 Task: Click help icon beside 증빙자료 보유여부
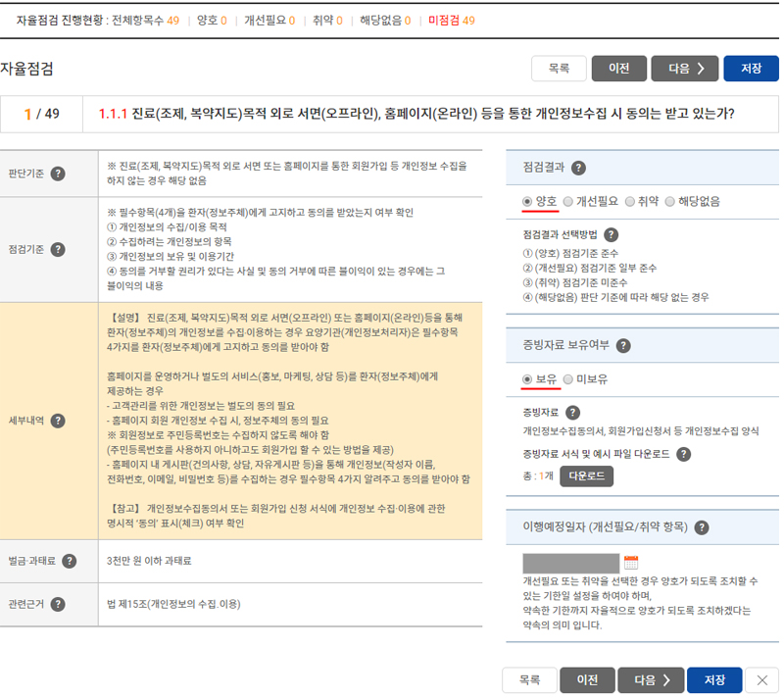click(623, 345)
